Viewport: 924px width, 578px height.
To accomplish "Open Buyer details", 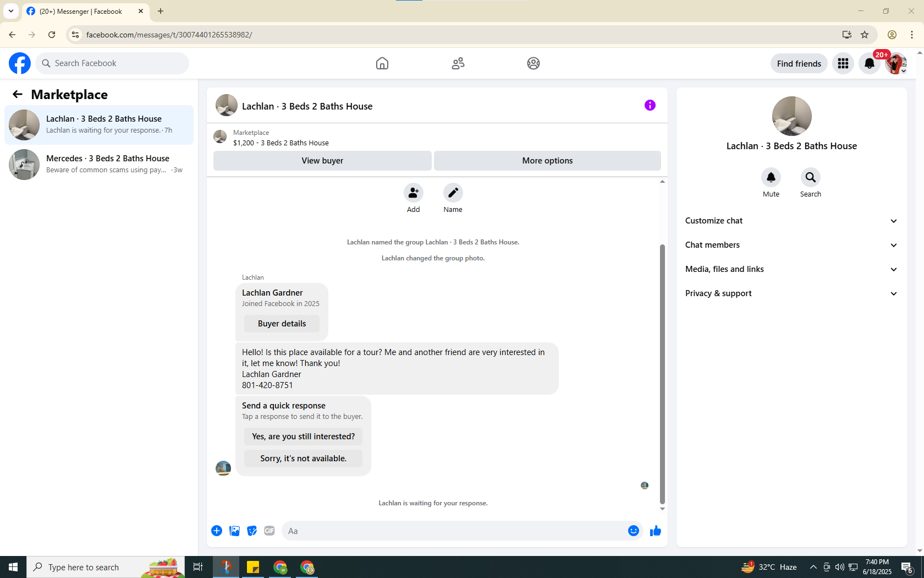I will click(x=282, y=324).
